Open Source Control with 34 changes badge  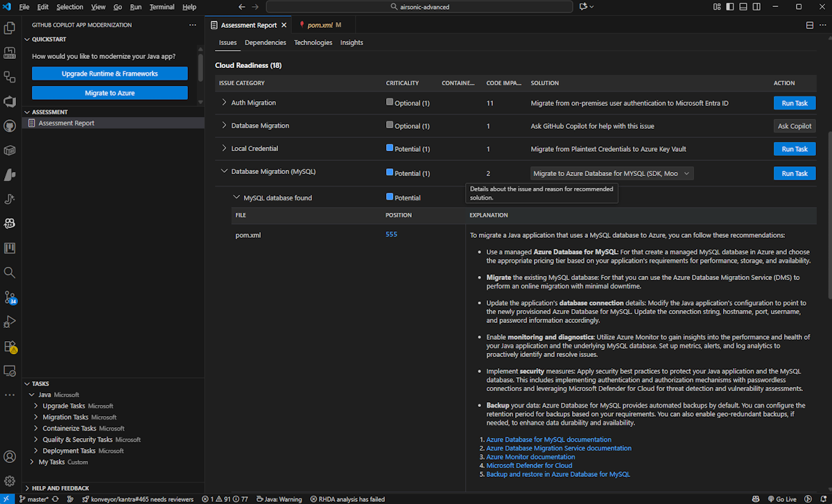point(10,297)
